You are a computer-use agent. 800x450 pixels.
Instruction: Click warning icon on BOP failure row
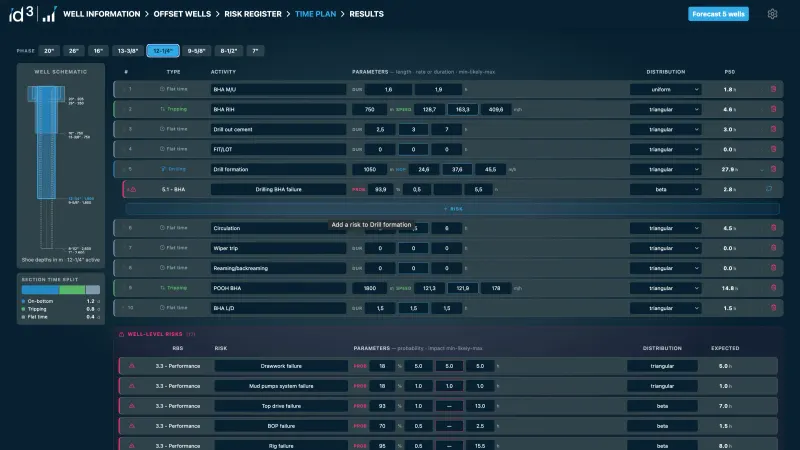pos(132,426)
